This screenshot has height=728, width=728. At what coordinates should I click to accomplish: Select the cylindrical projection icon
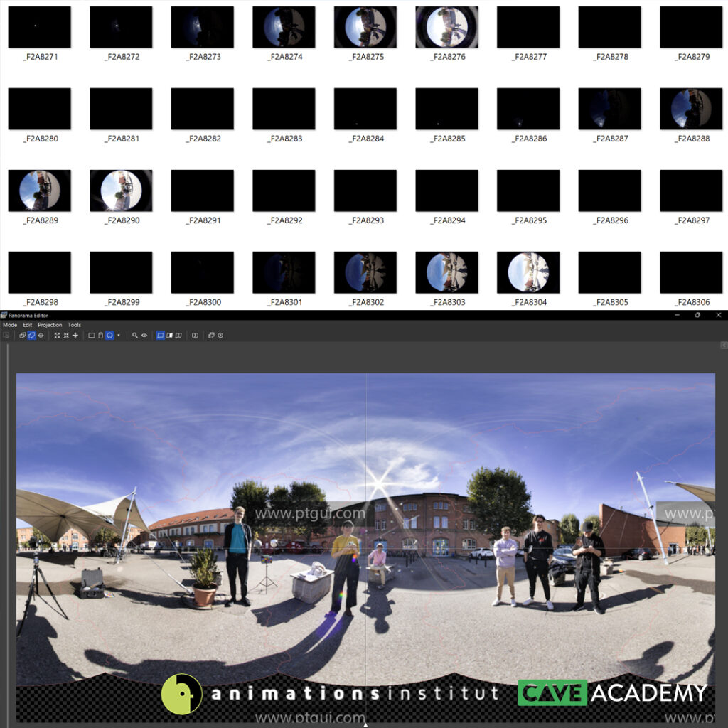tap(100, 335)
